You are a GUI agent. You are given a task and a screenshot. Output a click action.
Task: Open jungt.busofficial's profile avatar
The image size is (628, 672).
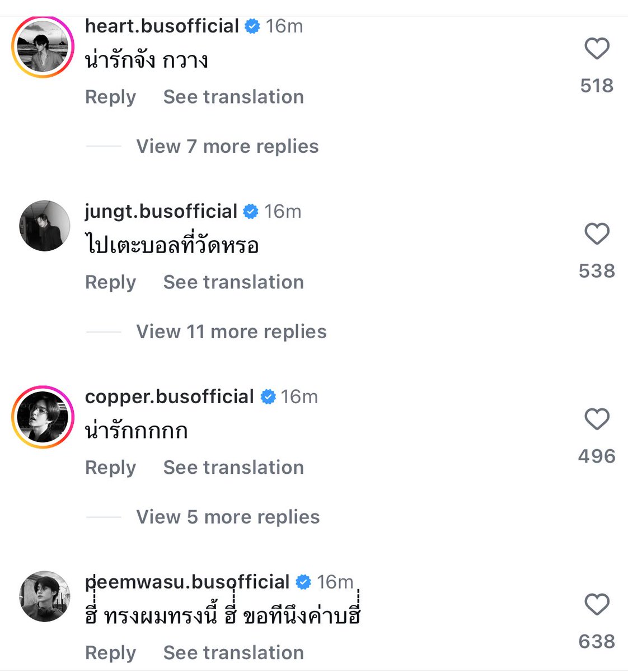pos(44,226)
